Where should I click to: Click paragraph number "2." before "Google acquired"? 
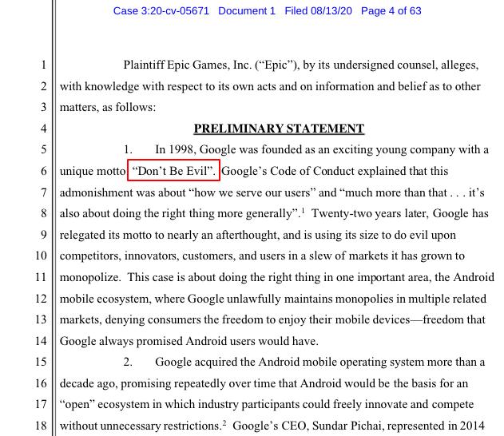(128, 362)
